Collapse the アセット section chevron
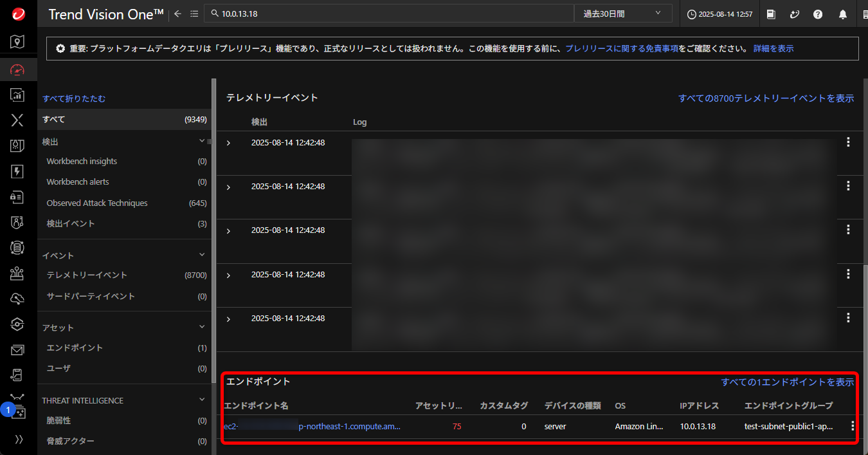868x455 pixels. tap(202, 327)
